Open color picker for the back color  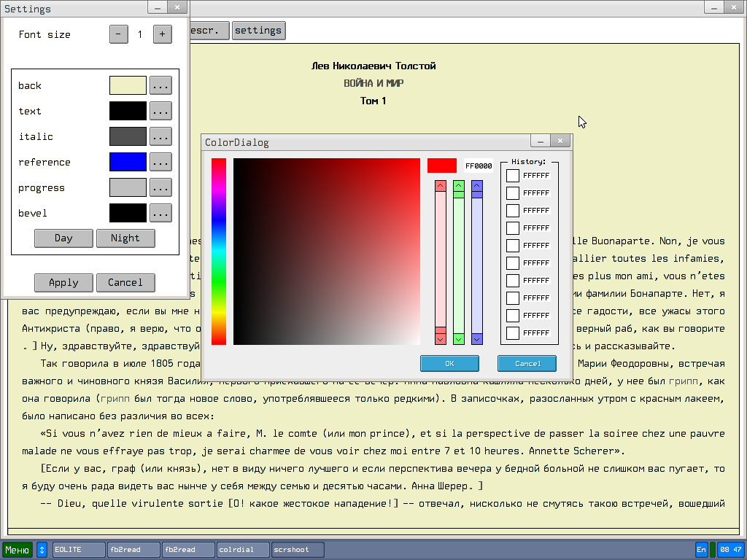pos(160,85)
